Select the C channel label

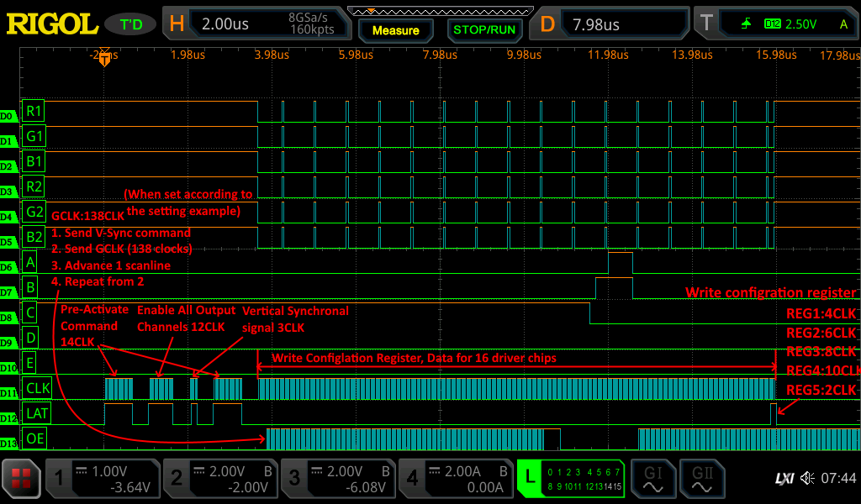click(31, 312)
